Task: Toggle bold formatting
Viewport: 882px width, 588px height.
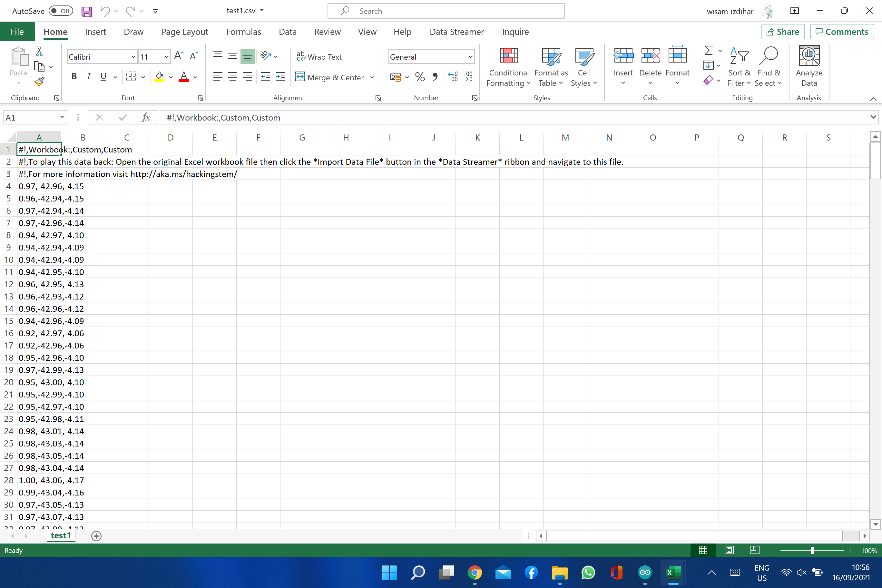Action: 74,76
